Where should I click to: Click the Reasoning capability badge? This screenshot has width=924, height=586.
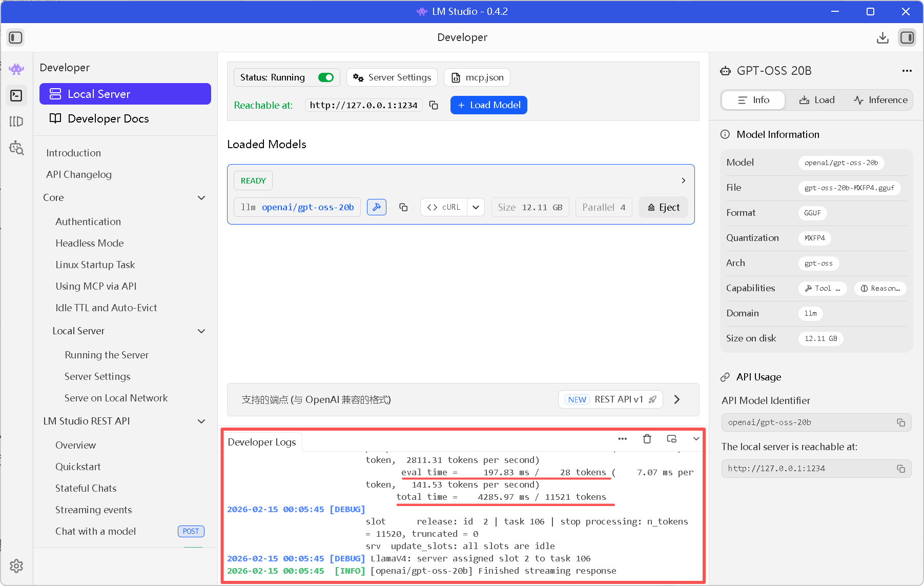(x=880, y=289)
